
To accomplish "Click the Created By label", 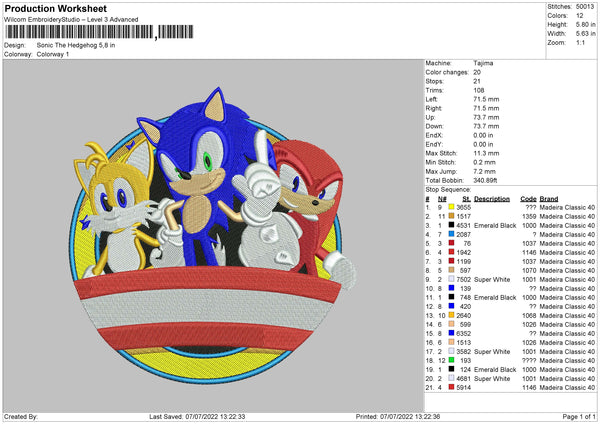I will 21,416.
